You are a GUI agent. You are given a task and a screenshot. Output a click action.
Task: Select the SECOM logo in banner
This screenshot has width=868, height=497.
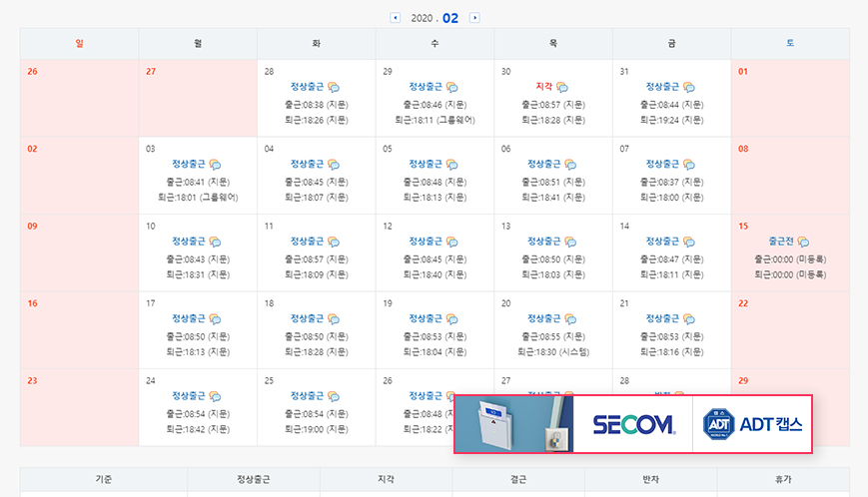pos(633,424)
